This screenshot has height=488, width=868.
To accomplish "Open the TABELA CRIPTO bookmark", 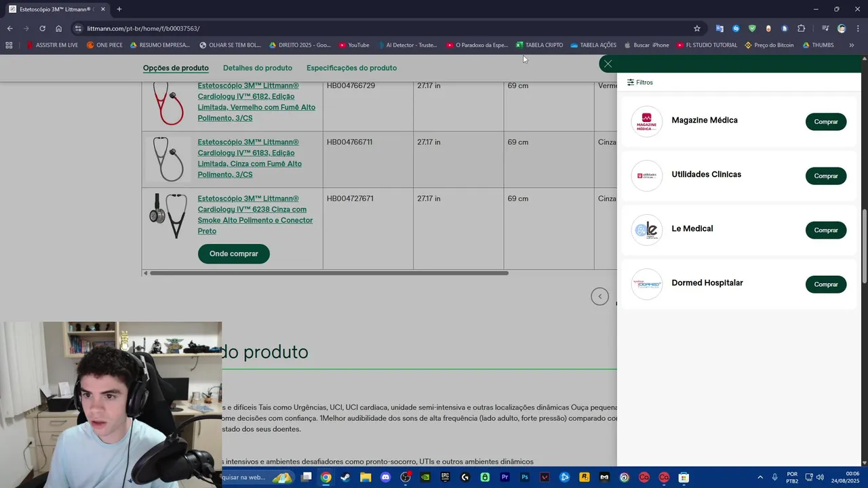I will coord(539,45).
